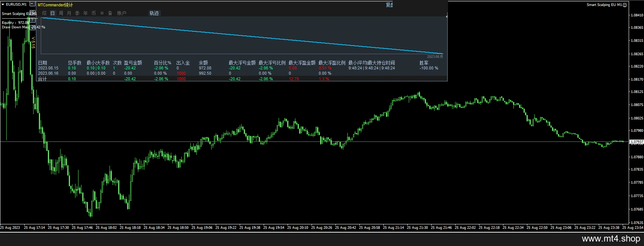Viewport: 644px width, 246px height.
Task: Click the 最大浮亏比例 column header
Action: click(x=272, y=63)
